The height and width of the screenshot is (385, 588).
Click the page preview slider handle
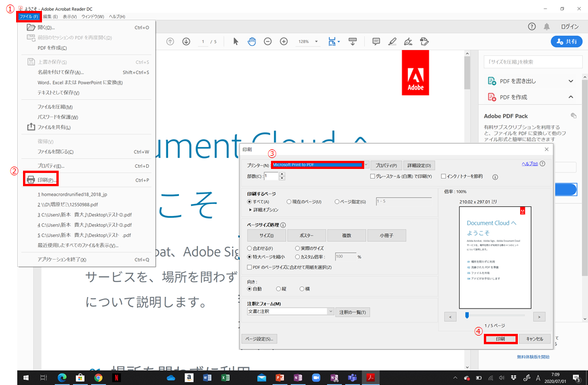(467, 315)
